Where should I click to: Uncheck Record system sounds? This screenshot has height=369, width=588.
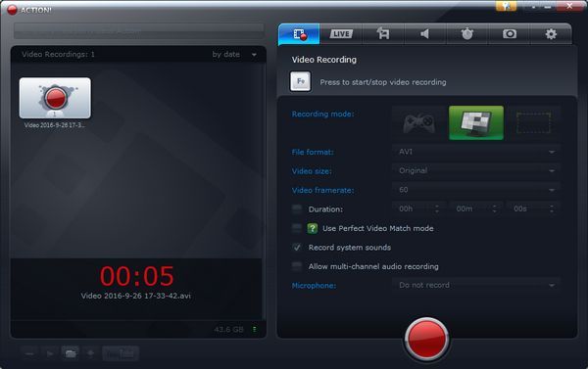297,248
